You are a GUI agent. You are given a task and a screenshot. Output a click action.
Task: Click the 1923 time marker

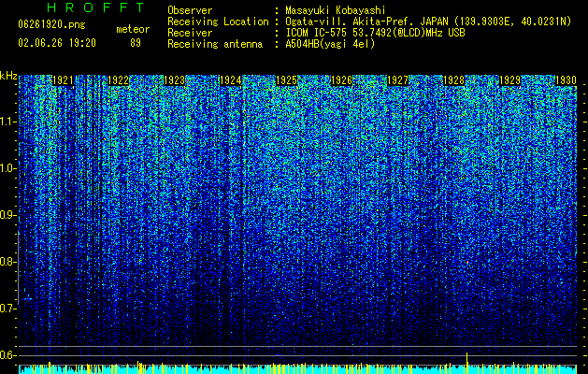tap(175, 80)
